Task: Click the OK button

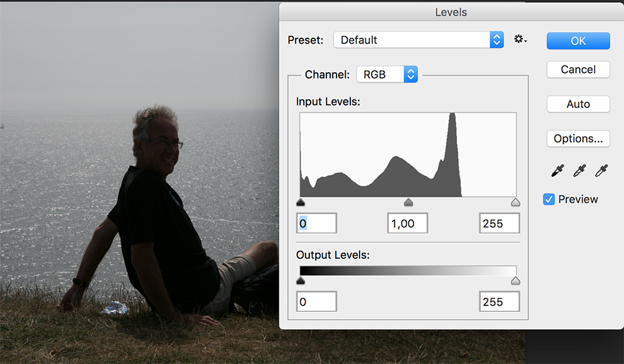Action: pos(578,41)
